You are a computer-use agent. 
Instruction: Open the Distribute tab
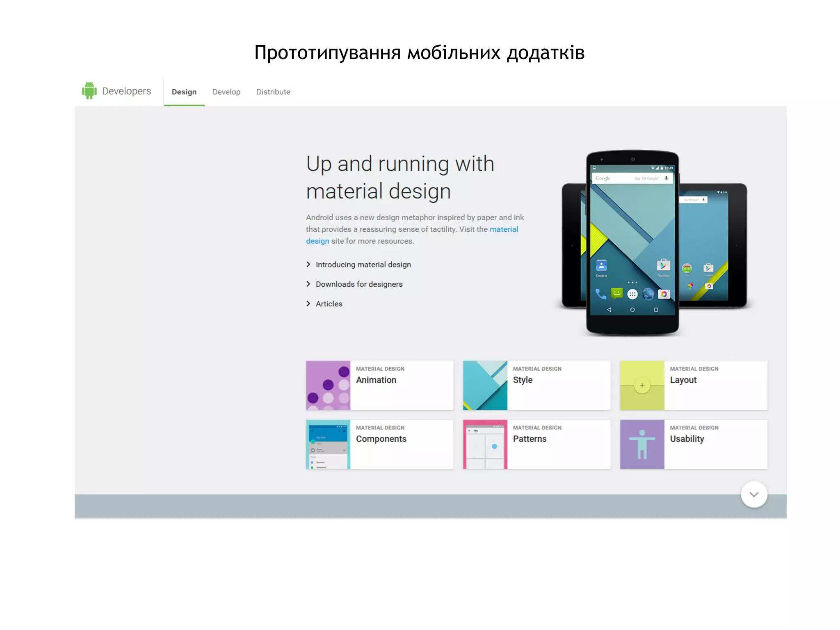[273, 92]
